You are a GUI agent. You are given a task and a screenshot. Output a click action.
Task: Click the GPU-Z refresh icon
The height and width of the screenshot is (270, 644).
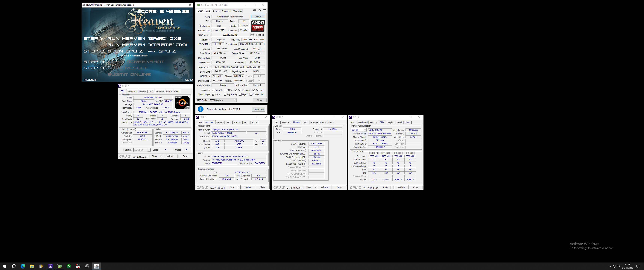click(x=259, y=10)
